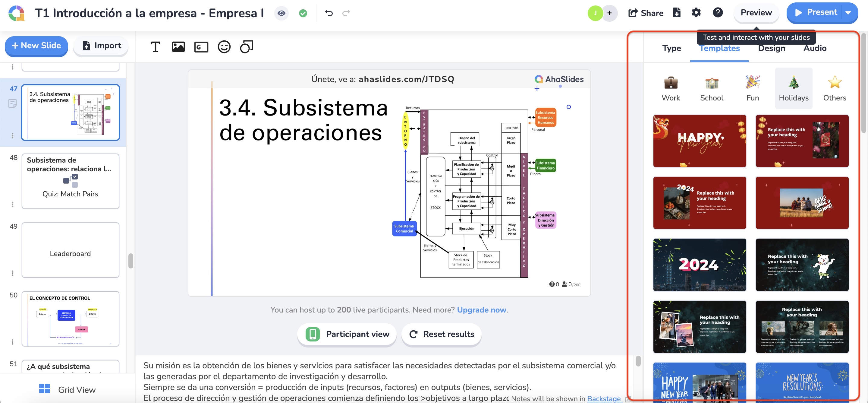Click the green saved checkmark indicator

tap(303, 13)
